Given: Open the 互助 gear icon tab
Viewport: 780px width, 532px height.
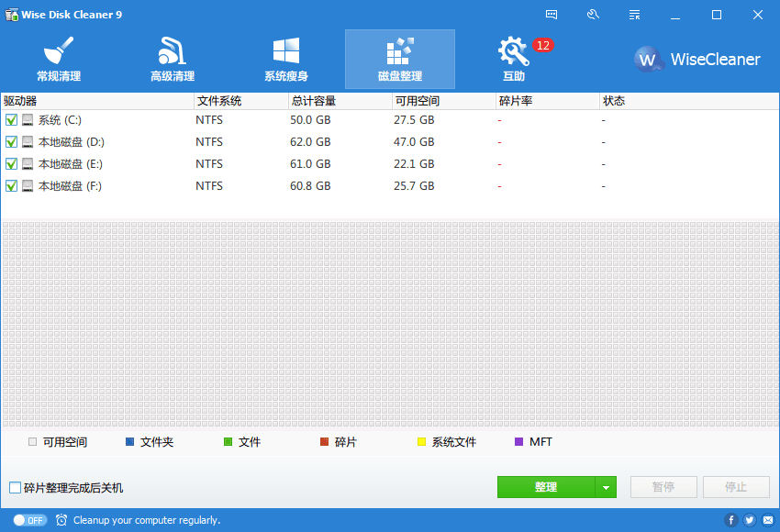Looking at the screenshot, I should click(x=513, y=59).
